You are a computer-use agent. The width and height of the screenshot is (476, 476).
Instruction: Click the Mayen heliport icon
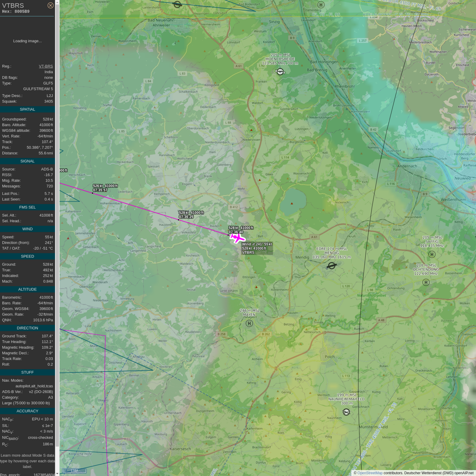tap(249, 323)
